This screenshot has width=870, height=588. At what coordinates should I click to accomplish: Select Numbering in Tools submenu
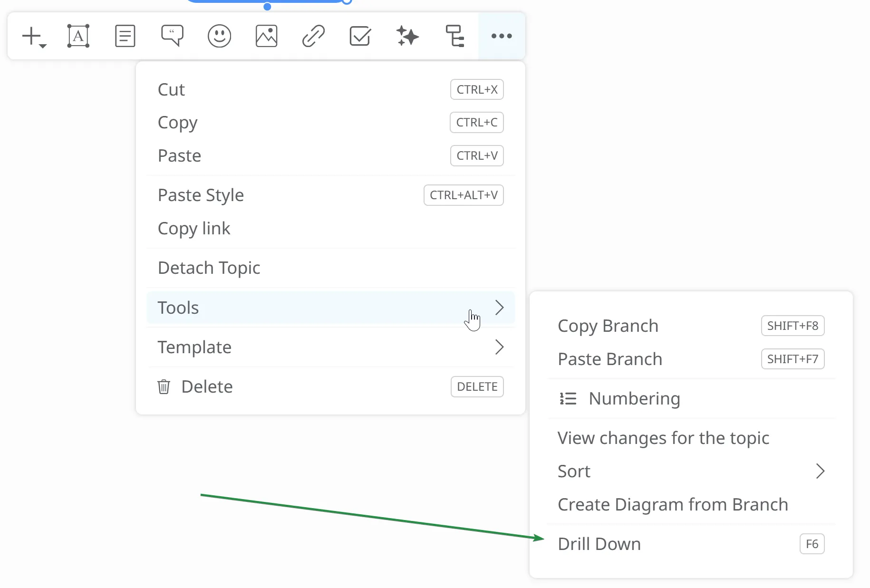click(690, 398)
